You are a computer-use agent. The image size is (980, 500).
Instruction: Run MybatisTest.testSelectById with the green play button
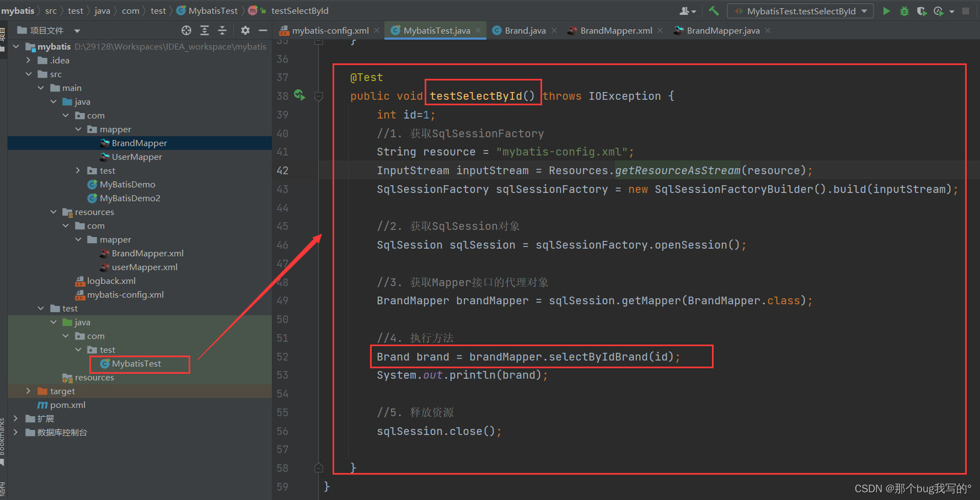(x=886, y=11)
